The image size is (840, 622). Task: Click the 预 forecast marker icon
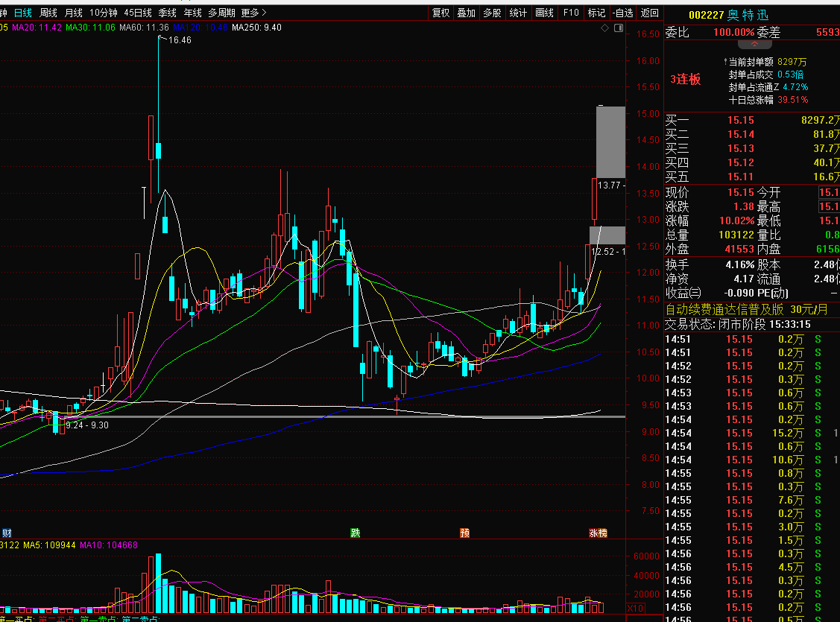464,533
